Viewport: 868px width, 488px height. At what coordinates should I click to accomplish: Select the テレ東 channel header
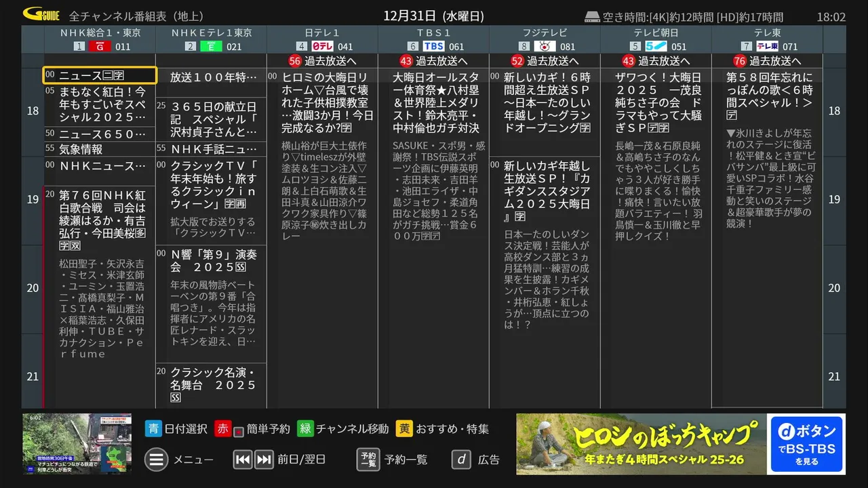767,40
